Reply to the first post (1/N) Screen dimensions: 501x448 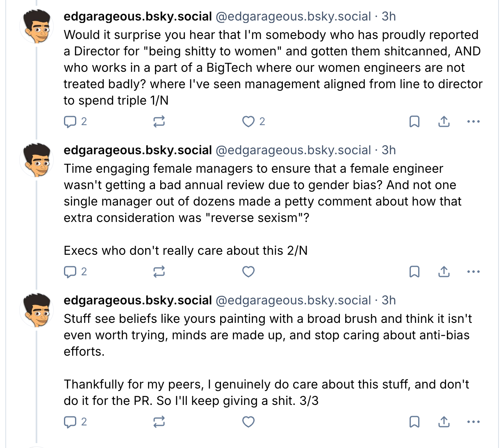click(x=71, y=121)
